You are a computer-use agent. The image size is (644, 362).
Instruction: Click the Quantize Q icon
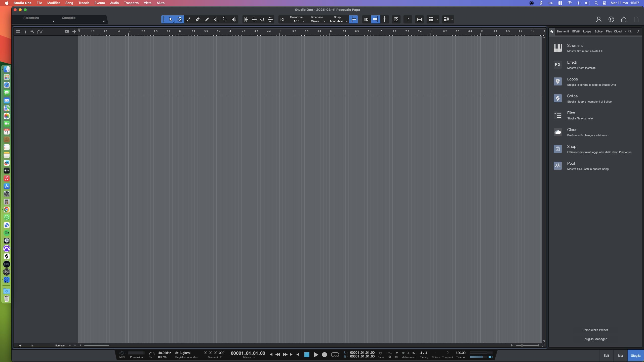tap(262, 19)
